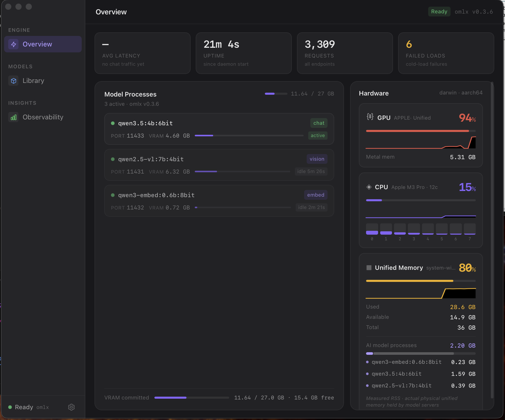Screen dimensions: 505x420
Task: Click CPU core 7 usage bar
Action: pyautogui.click(x=470, y=229)
